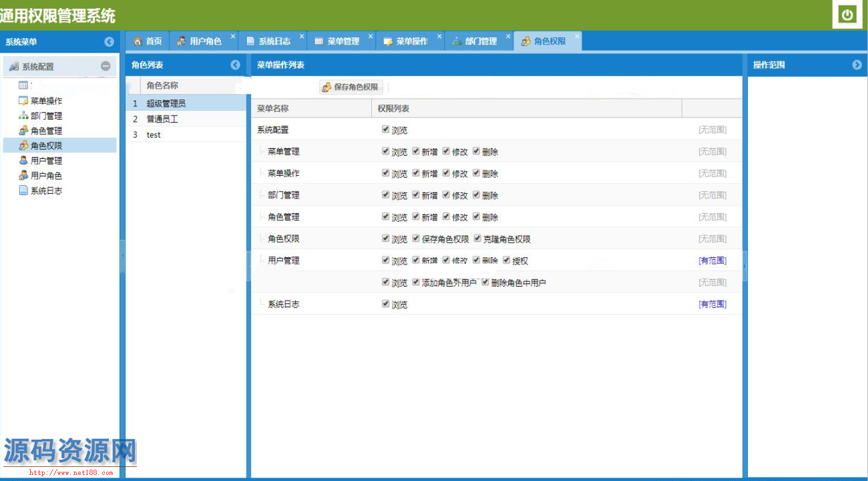This screenshot has width=868, height=481.
Task: Select the 超级管理员 role row
Action: coord(186,104)
